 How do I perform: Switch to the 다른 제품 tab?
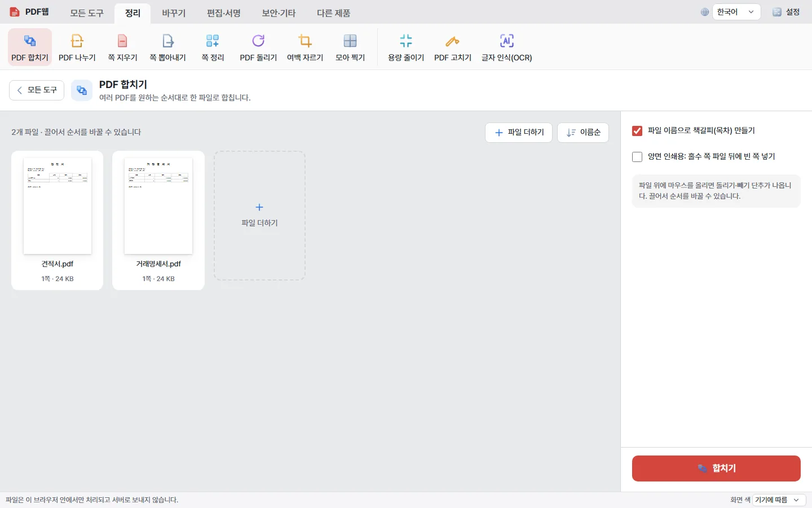pyautogui.click(x=334, y=13)
